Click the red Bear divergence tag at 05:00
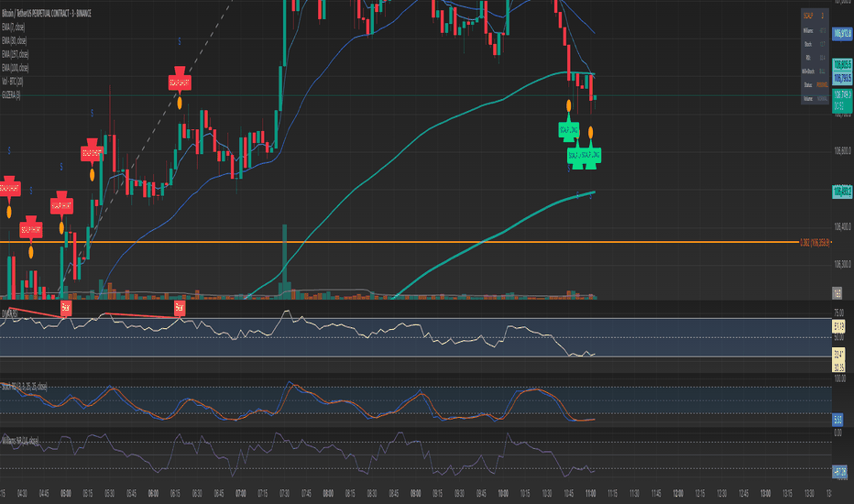The width and height of the screenshot is (854, 504). pos(66,308)
